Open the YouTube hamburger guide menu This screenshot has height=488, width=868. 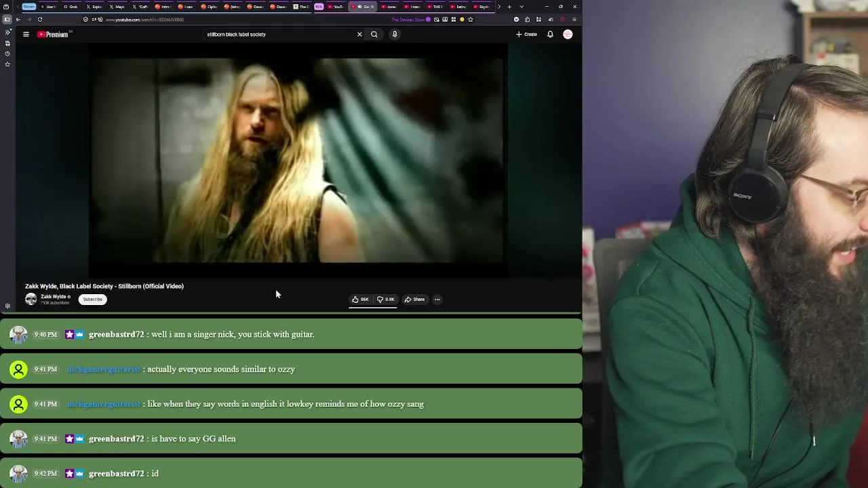[26, 35]
